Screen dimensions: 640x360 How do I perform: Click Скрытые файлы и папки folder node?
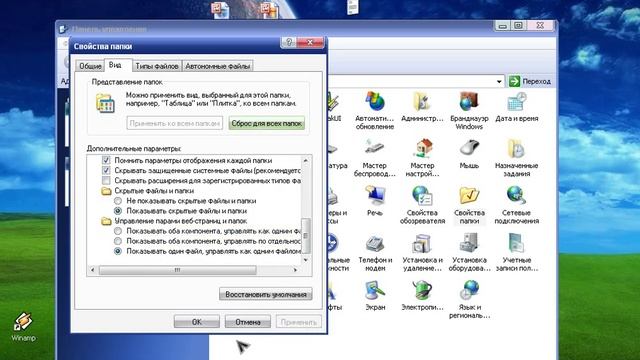tap(148, 191)
